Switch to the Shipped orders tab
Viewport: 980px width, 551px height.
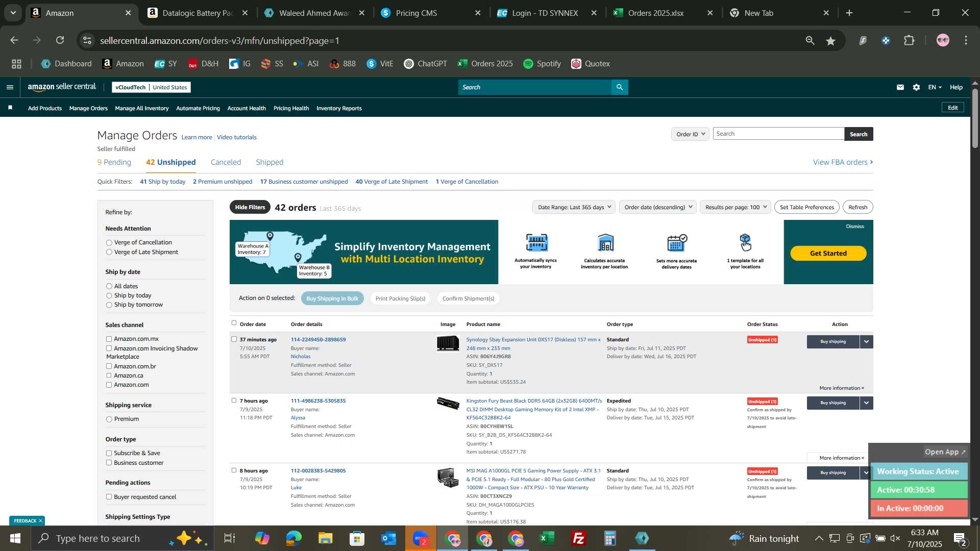click(x=269, y=162)
